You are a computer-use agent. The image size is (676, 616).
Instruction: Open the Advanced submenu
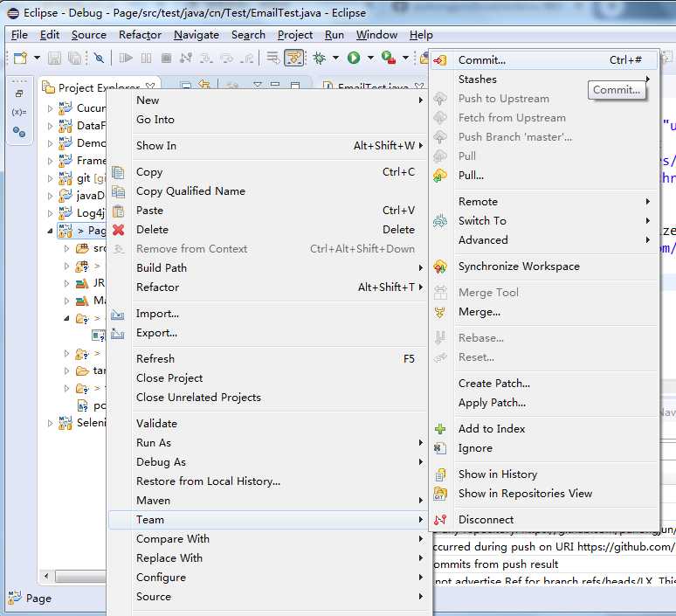tap(544, 240)
